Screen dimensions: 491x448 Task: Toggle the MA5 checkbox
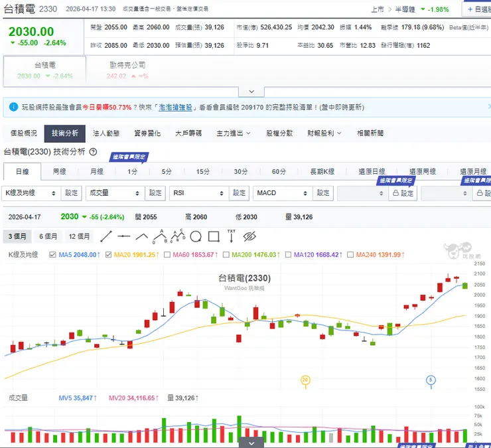(52, 255)
